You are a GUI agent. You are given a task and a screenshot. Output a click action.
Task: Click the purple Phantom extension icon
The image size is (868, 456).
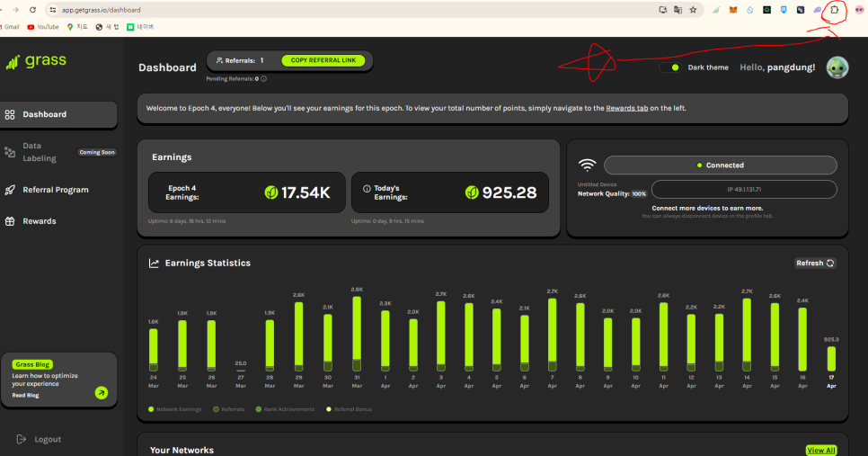(817, 10)
